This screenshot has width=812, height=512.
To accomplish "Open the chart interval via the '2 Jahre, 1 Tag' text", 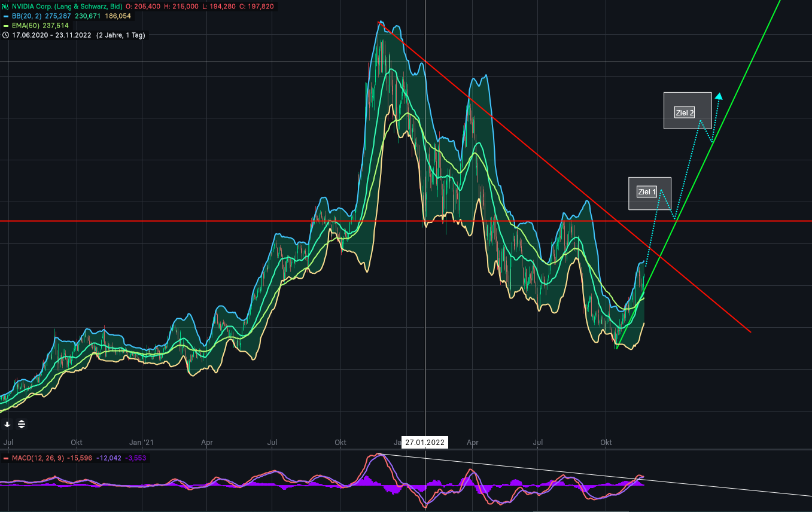I will [x=120, y=35].
